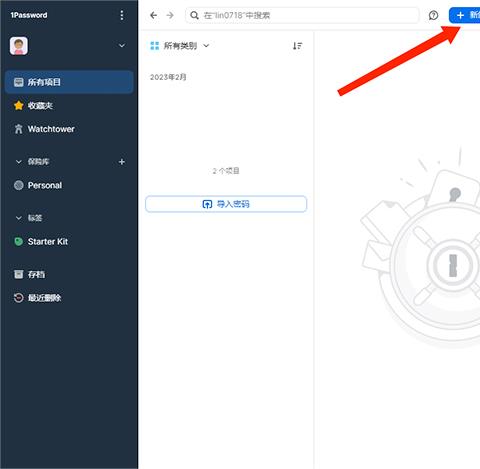Expand the account switcher chevron

(x=122, y=46)
